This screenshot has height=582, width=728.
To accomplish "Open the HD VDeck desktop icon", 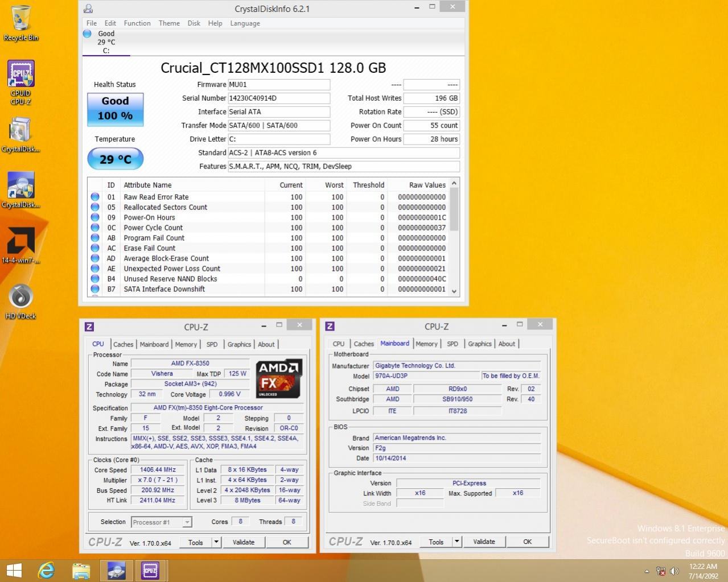I will tap(21, 302).
